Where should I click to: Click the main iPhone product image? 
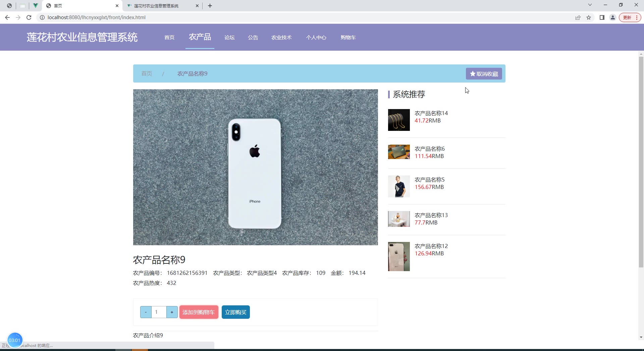click(255, 167)
